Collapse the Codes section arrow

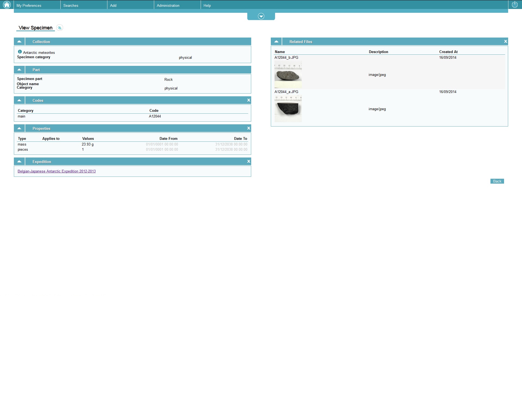point(19,100)
